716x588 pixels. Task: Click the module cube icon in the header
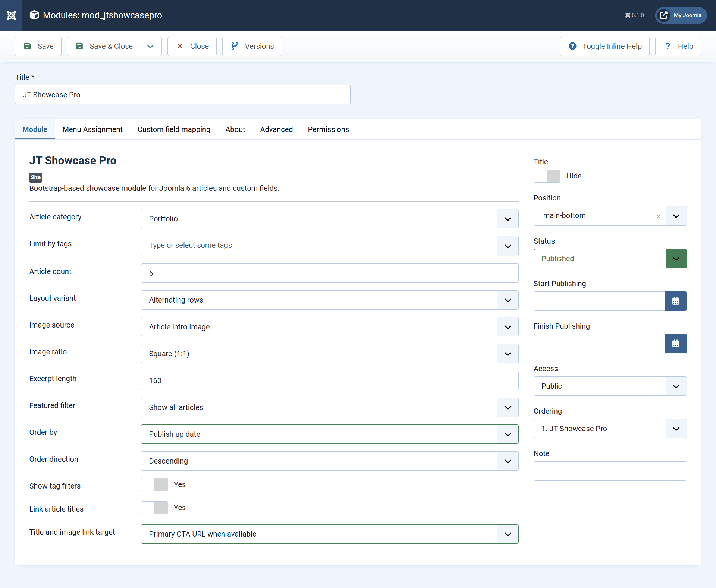[34, 15]
